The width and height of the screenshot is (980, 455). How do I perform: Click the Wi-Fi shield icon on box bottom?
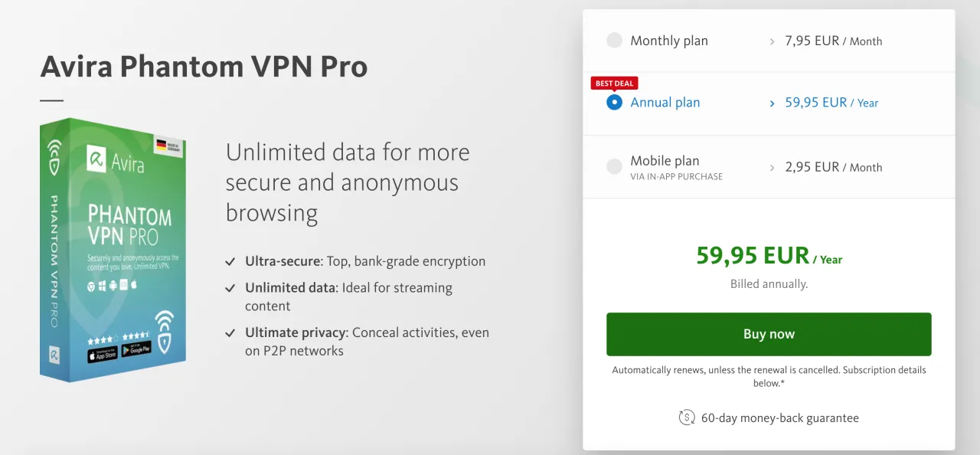pos(164,329)
